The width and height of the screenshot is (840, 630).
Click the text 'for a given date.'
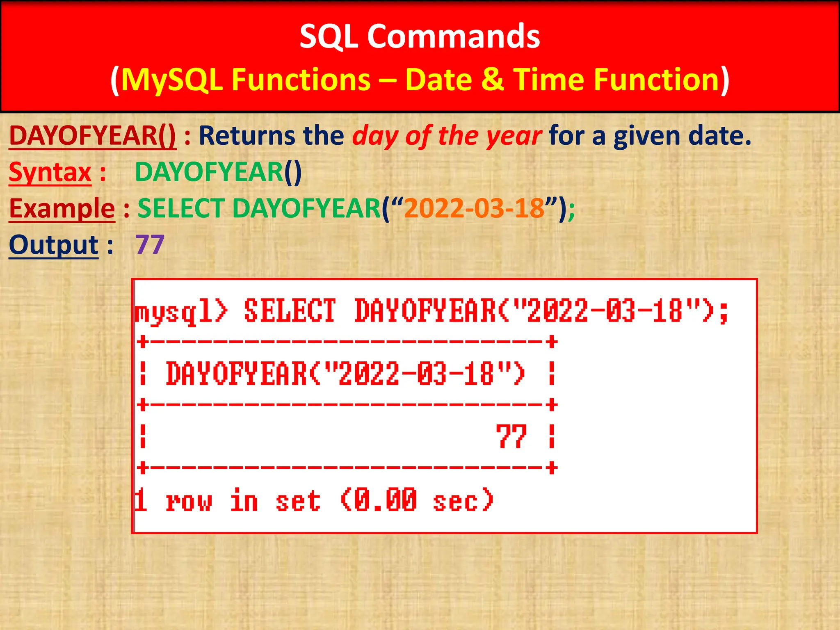point(650,136)
